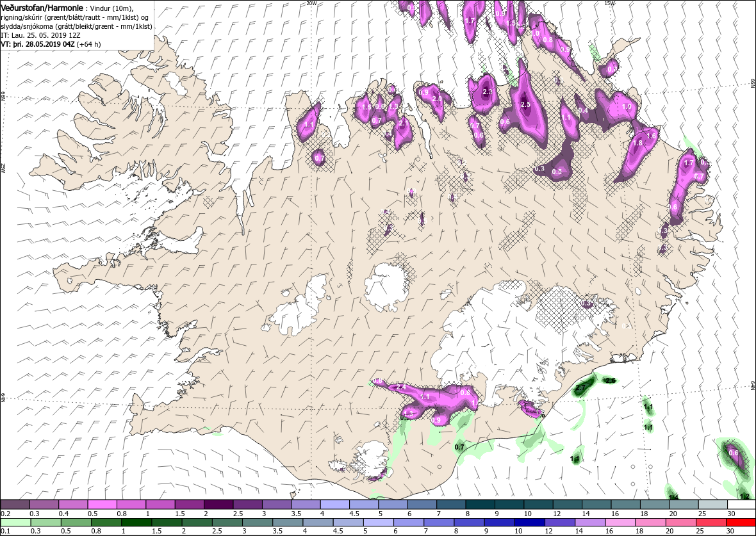Select the dark teal 8 upper legend swatch
756x536 pixels.
click(x=480, y=505)
